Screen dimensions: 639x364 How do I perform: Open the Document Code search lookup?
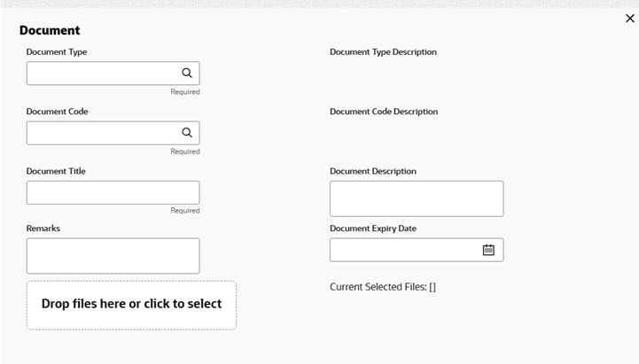click(x=187, y=133)
